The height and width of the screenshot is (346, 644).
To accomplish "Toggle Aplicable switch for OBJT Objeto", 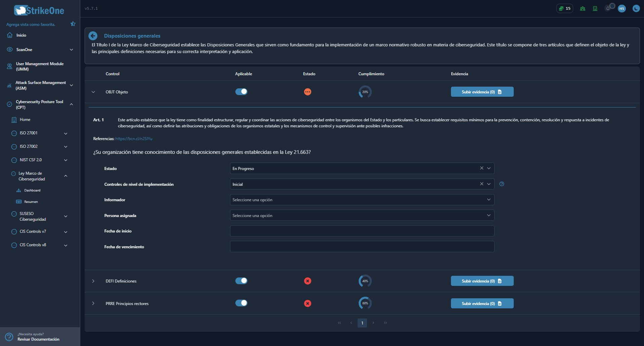I will 241,91.
